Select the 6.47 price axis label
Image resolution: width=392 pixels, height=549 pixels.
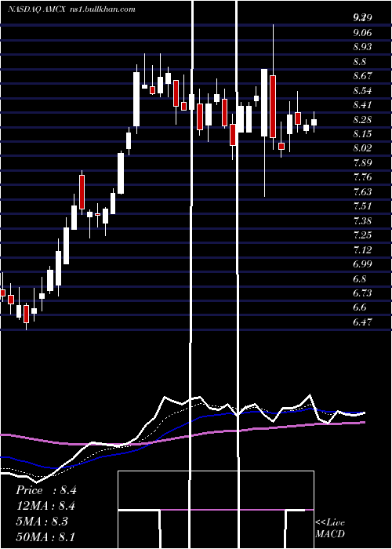(362, 323)
